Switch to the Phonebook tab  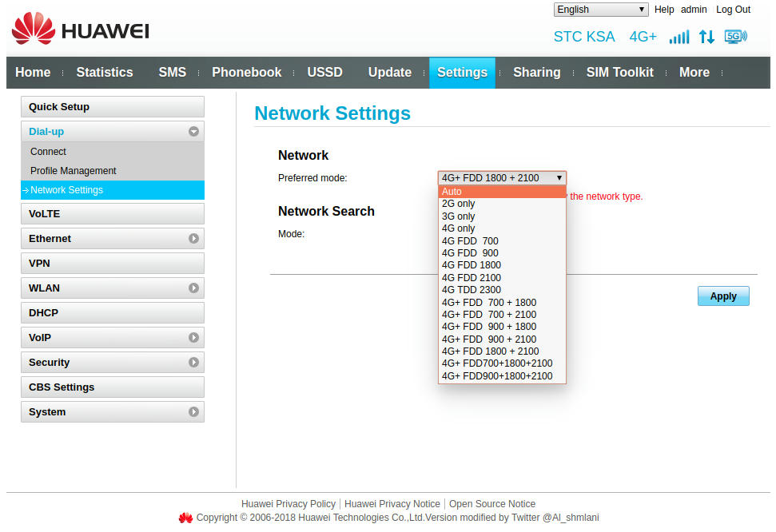(246, 72)
